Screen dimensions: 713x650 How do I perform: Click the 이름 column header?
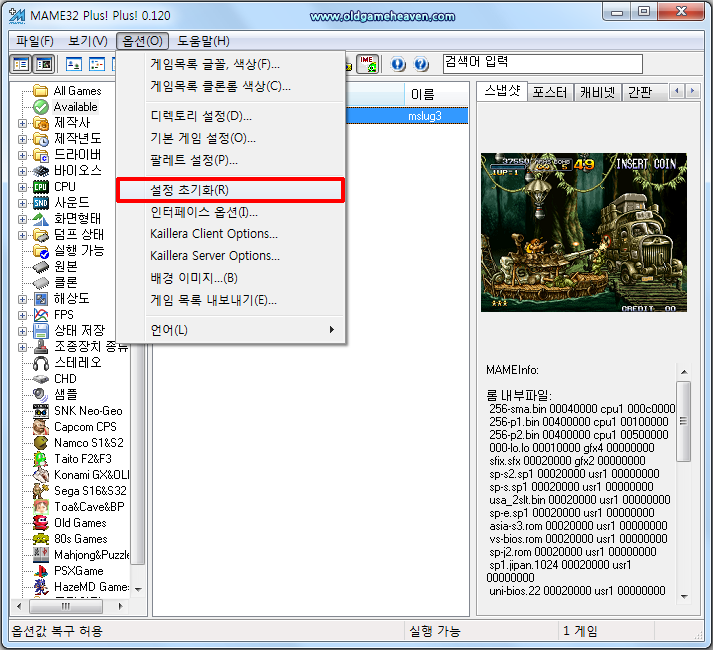437,94
